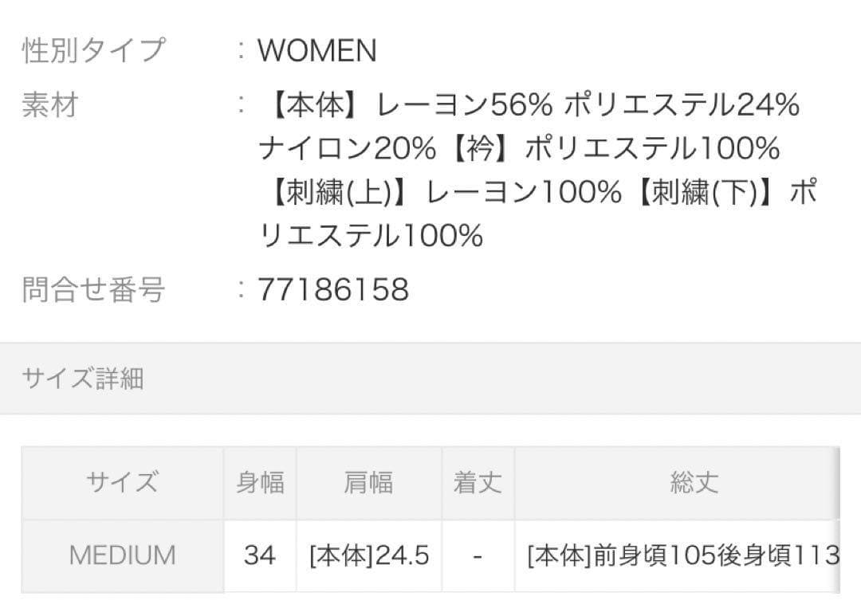Select the WOMEN gender type value
This screenshot has width=861, height=616.
[316, 52]
